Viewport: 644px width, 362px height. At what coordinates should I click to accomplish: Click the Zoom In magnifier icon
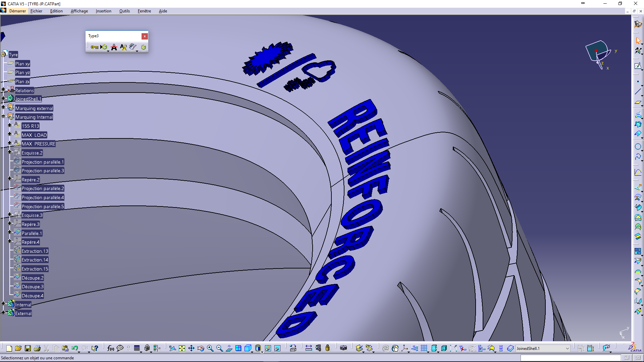[x=210, y=348]
